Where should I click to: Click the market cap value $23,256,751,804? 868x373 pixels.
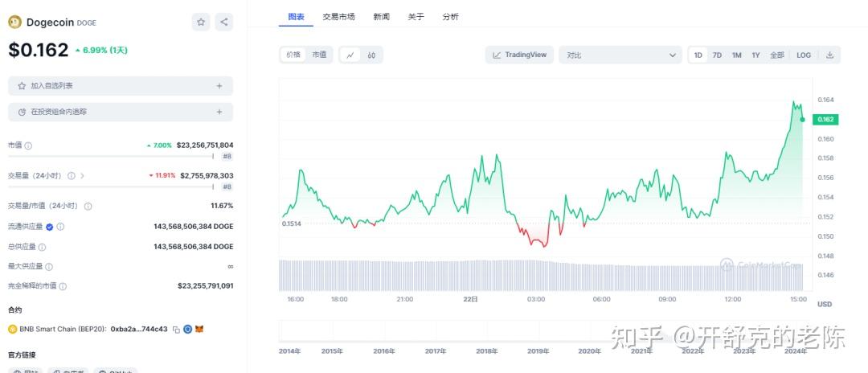(205, 146)
